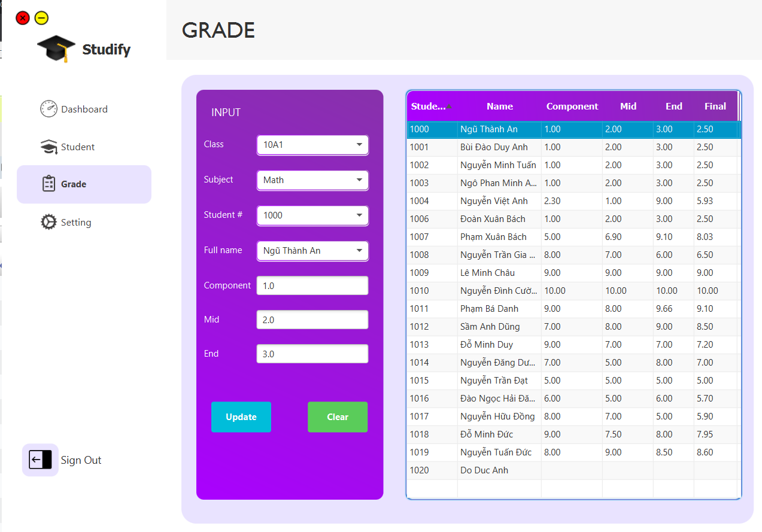
Task: Click the Component score input field
Action: click(312, 285)
